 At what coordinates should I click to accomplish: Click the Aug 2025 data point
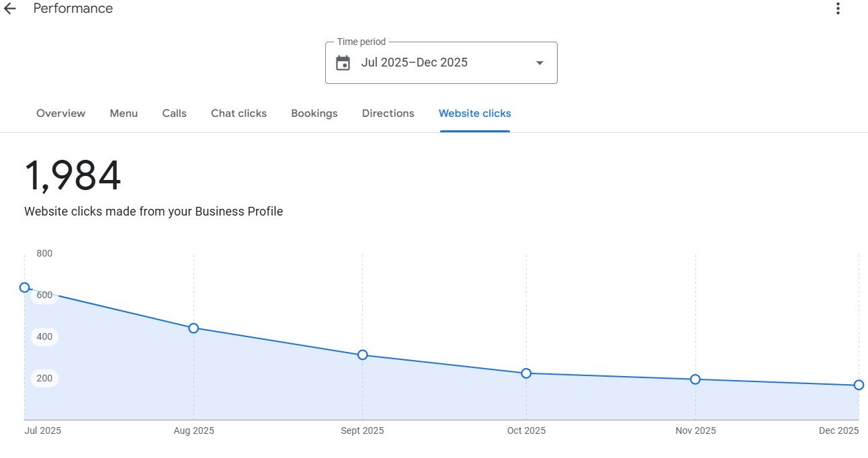point(193,328)
